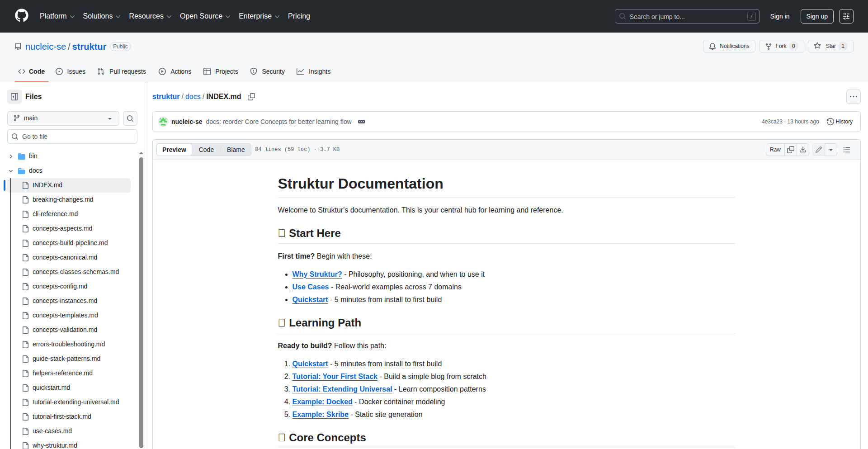Switch to Blame view
This screenshot has height=449, width=868.
pos(236,150)
